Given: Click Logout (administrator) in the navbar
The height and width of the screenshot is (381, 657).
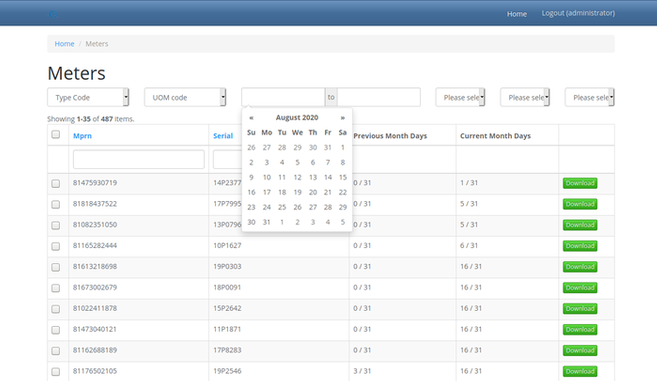Looking at the screenshot, I should coord(578,13).
